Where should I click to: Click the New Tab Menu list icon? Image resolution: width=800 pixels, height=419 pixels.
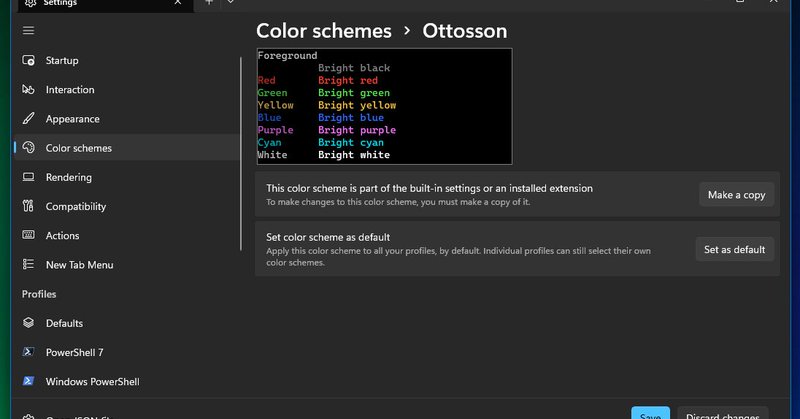coord(29,264)
